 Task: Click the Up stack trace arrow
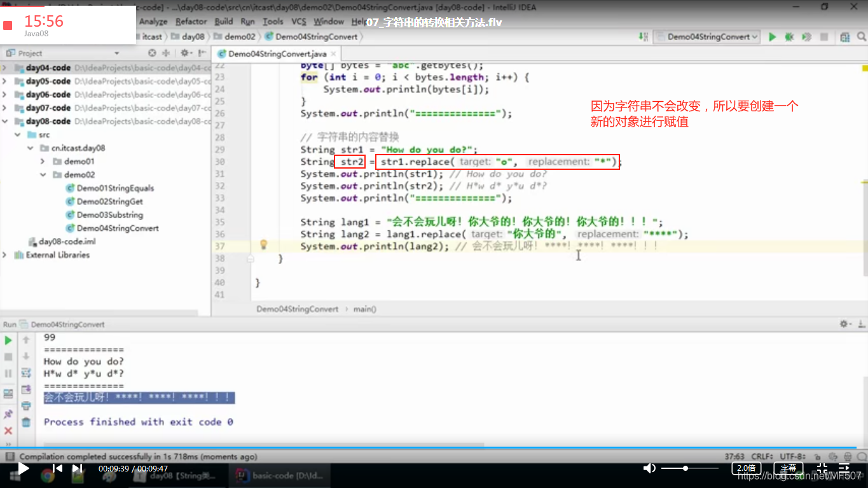point(26,341)
